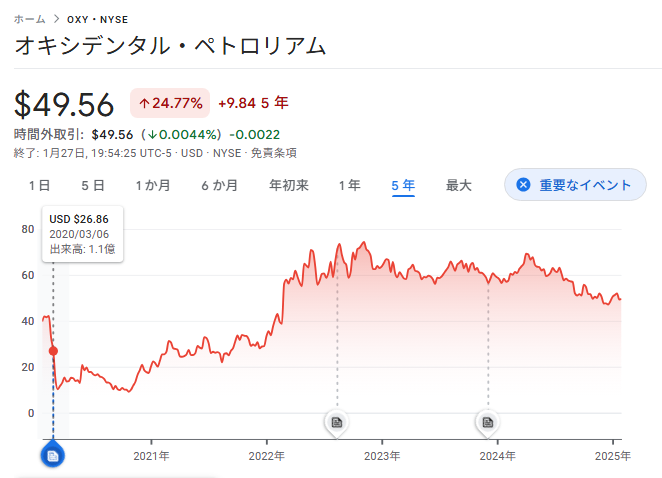The height and width of the screenshot is (478, 662).
Task: Open the event marker before 2024年
Action: (x=487, y=422)
